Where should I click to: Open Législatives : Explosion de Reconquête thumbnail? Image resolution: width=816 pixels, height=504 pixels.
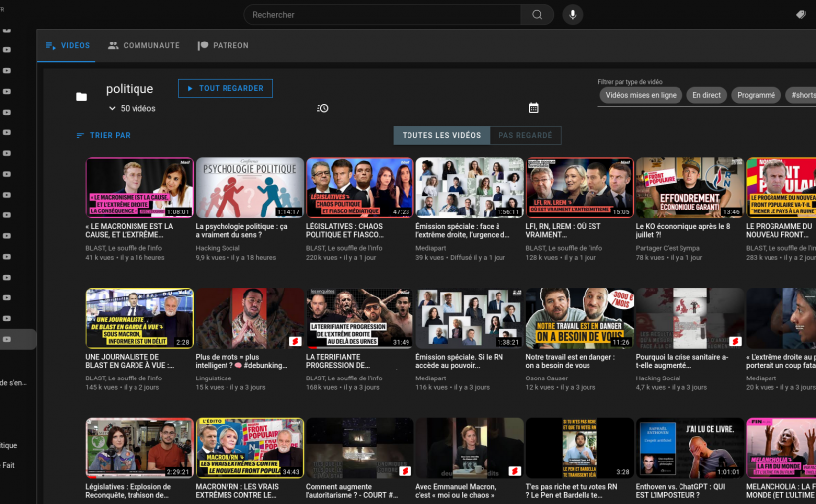coord(139,448)
